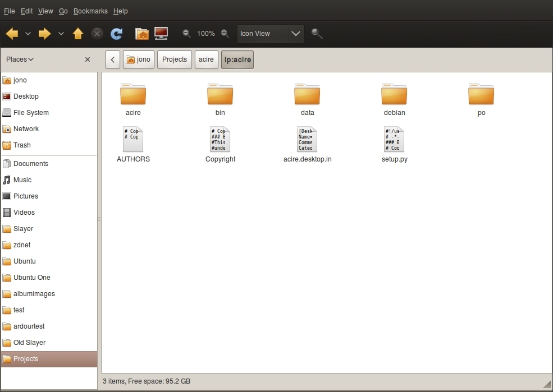Screen dimensions: 553x392
Task: Close the Places side pane
Action: coord(88,59)
